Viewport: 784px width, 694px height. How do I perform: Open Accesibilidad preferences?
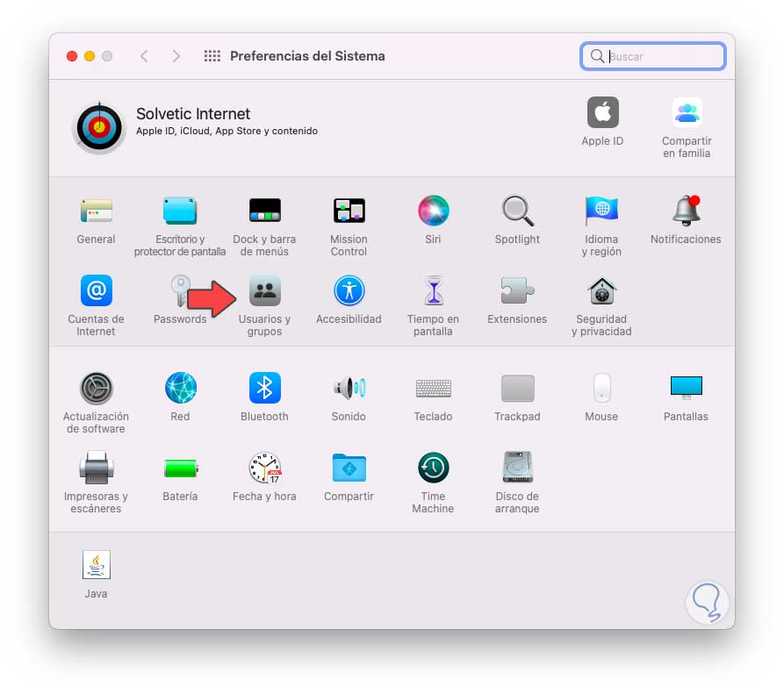click(x=349, y=290)
